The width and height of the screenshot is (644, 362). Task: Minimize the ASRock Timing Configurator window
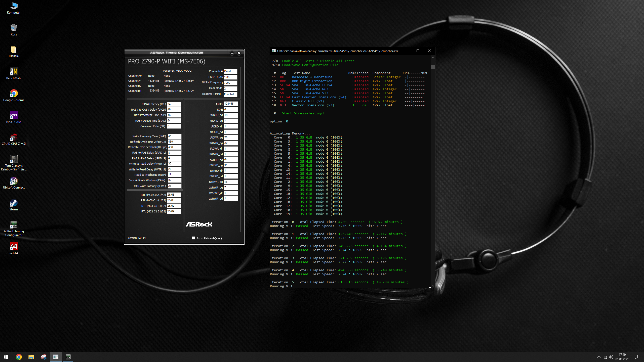pyautogui.click(x=232, y=53)
